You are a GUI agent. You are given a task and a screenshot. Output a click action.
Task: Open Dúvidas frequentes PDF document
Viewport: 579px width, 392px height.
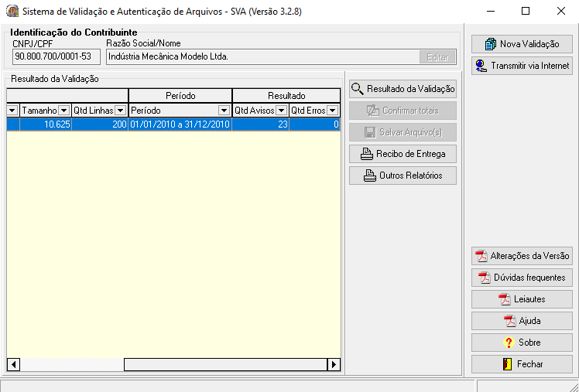pos(522,278)
